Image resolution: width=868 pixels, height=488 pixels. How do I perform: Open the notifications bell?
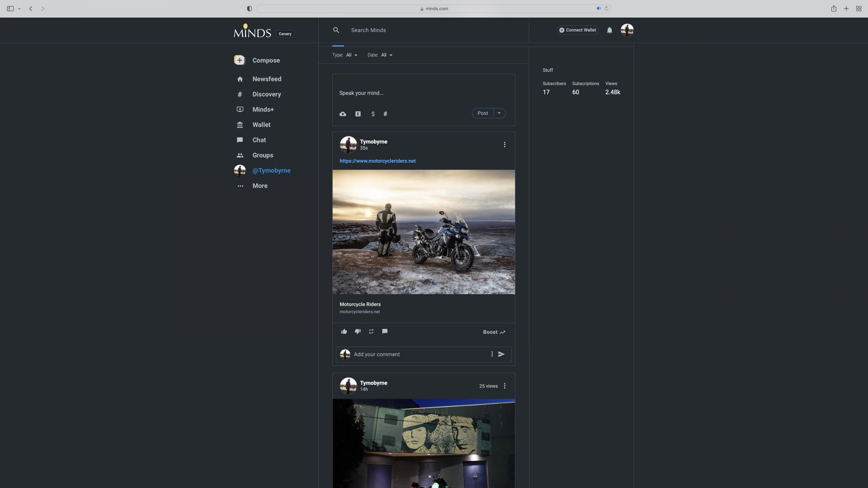click(609, 30)
